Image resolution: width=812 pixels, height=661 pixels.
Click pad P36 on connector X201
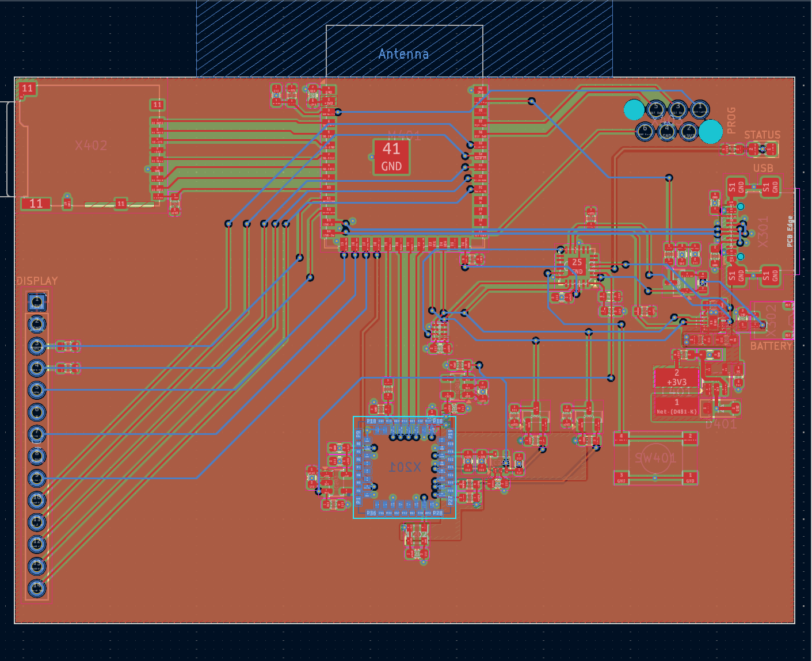pyautogui.click(x=371, y=513)
